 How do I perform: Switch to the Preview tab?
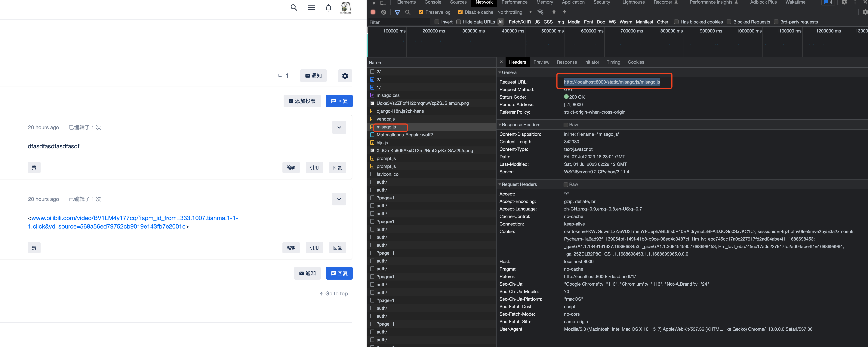(x=541, y=62)
